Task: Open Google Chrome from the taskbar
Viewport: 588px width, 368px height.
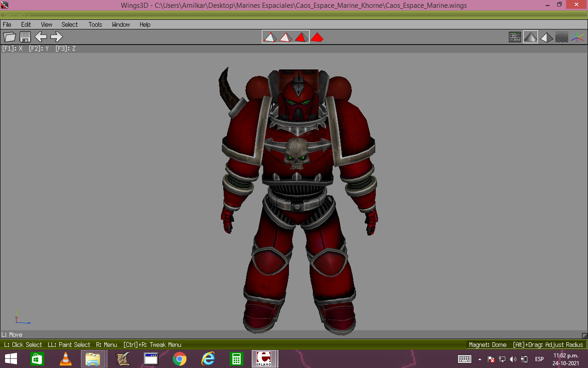Action: [179, 358]
